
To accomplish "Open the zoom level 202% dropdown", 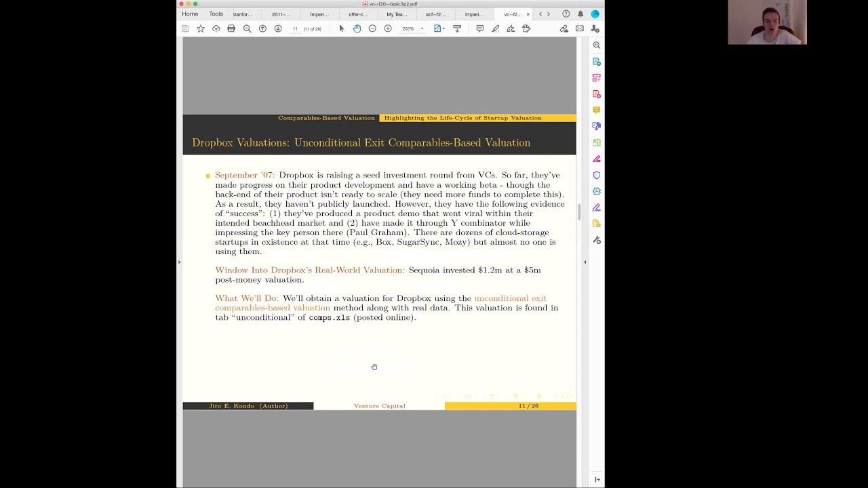I will click(412, 28).
